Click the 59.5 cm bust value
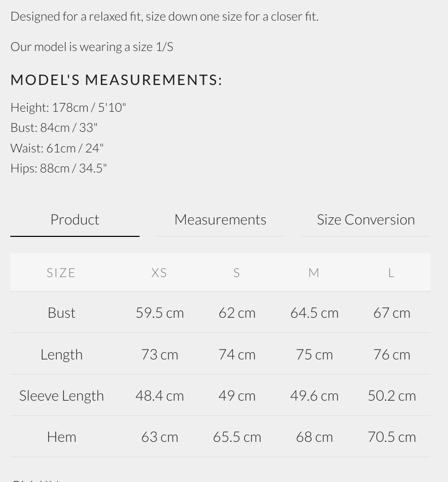 [160, 313]
